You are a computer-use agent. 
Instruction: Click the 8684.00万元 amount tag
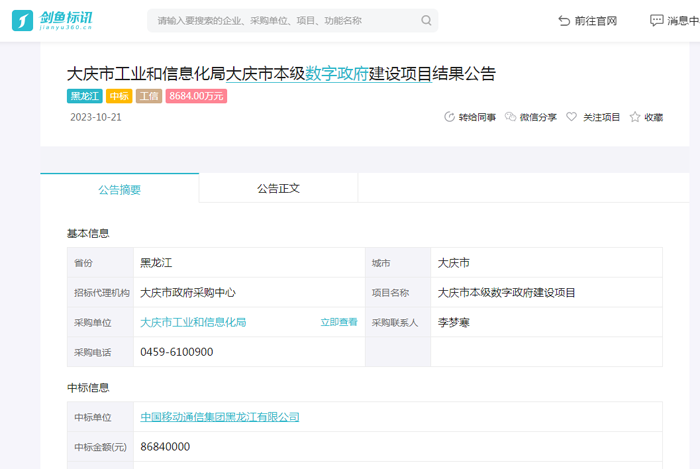[x=196, y=96]
